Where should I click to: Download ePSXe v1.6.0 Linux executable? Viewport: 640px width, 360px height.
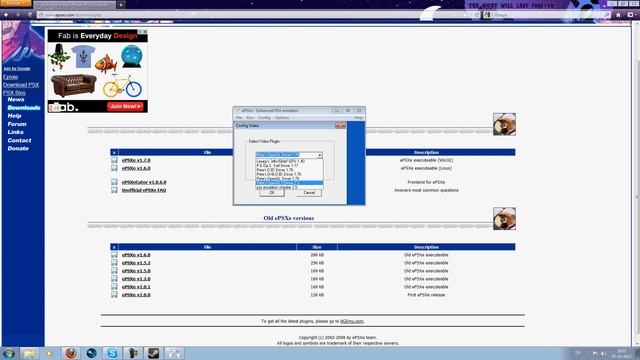(x=136, y=168)
